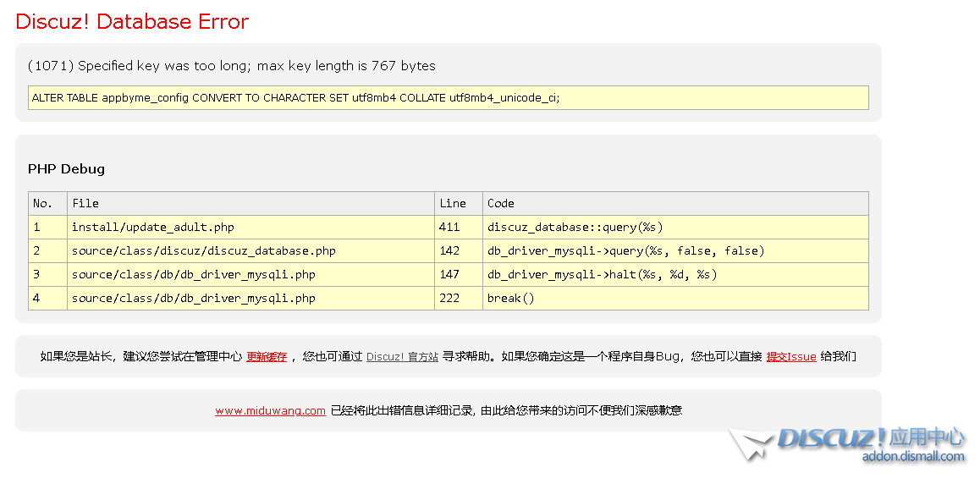
Task: Click line number 147
Action: (x=458, y=275)
